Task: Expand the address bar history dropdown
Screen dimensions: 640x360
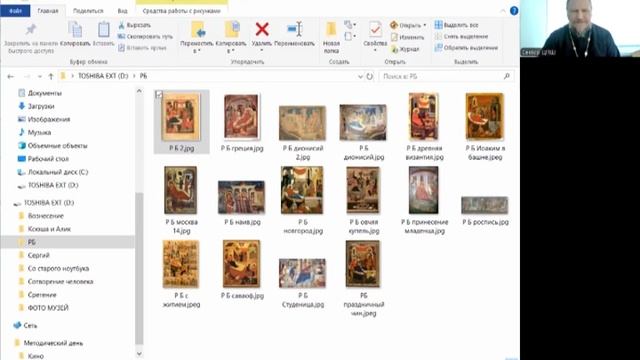Action: click(360, 76)
